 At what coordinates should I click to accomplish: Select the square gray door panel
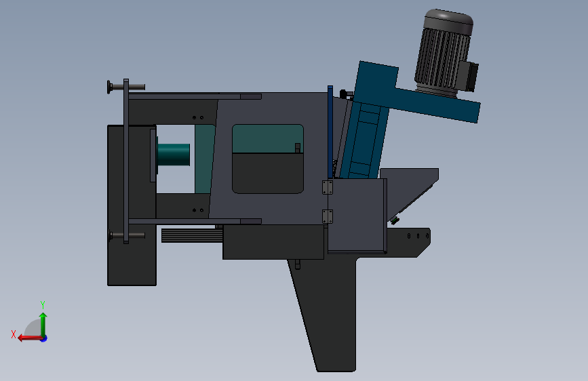pyautogui.click(x=356, y=216)
